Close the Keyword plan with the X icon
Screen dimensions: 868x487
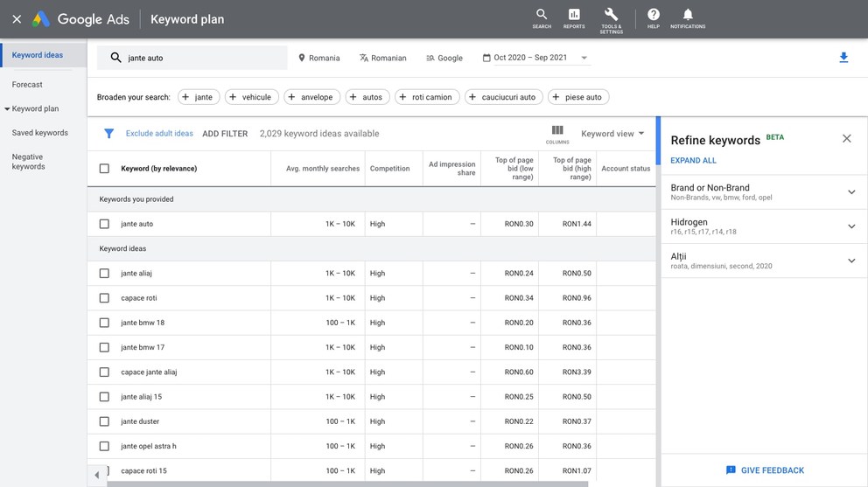tap(17, 19)
